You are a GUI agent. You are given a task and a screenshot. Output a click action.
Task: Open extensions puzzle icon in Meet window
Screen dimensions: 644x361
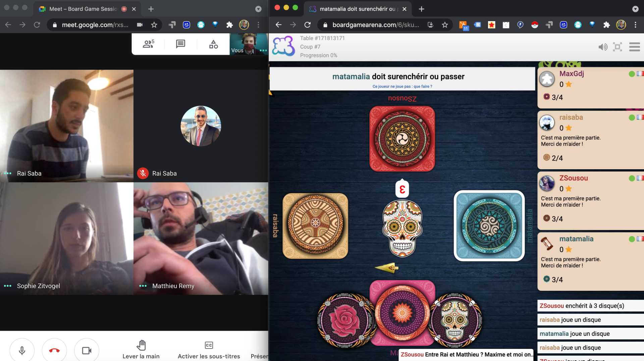[229, 25]
